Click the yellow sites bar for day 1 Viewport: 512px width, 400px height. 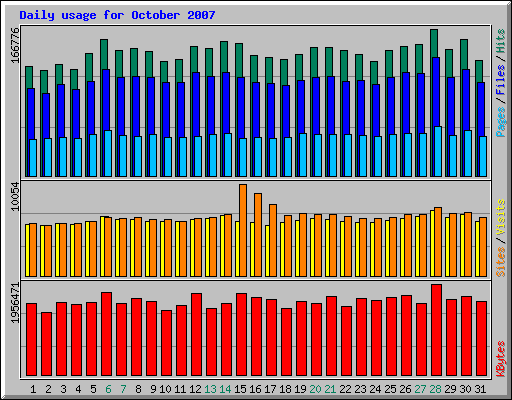coord(27,251)
